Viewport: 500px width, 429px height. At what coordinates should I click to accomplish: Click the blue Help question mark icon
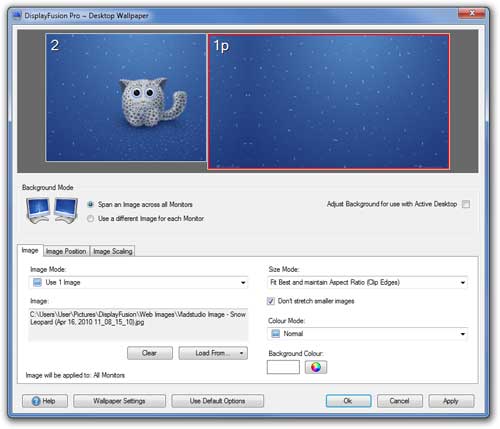(36, 401)
